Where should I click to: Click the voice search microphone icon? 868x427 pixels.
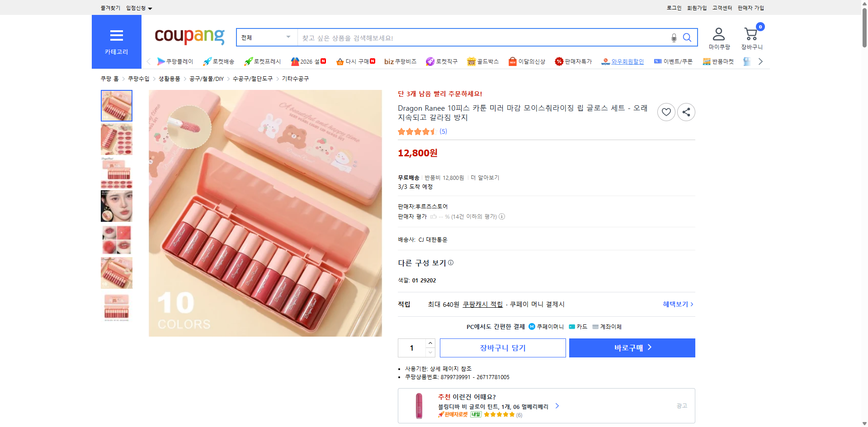[x=673, y=38]
